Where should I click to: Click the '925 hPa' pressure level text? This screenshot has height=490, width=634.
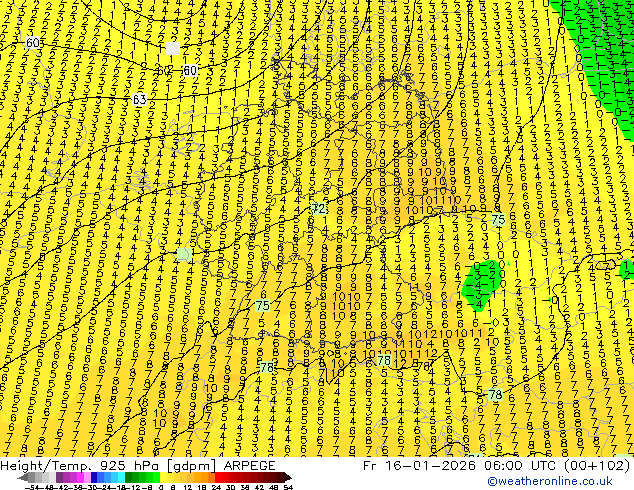128,466
